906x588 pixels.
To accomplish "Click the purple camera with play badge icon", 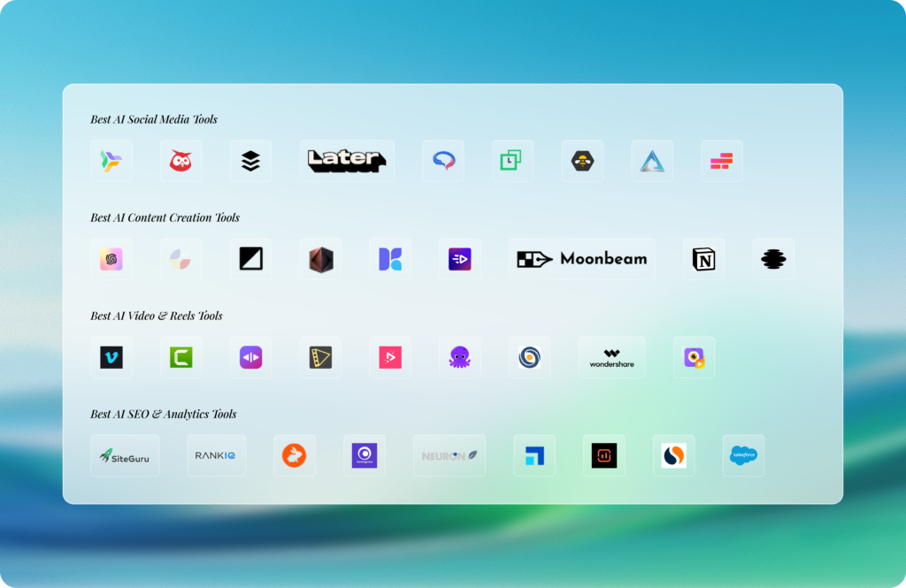I will pyautogui.click(x=694, y=357).
